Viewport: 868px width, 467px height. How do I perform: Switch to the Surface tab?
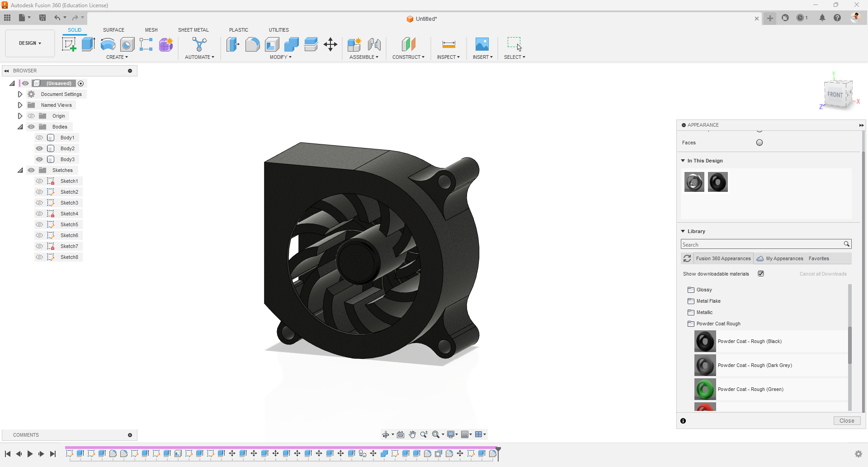[x=113, y=30]
